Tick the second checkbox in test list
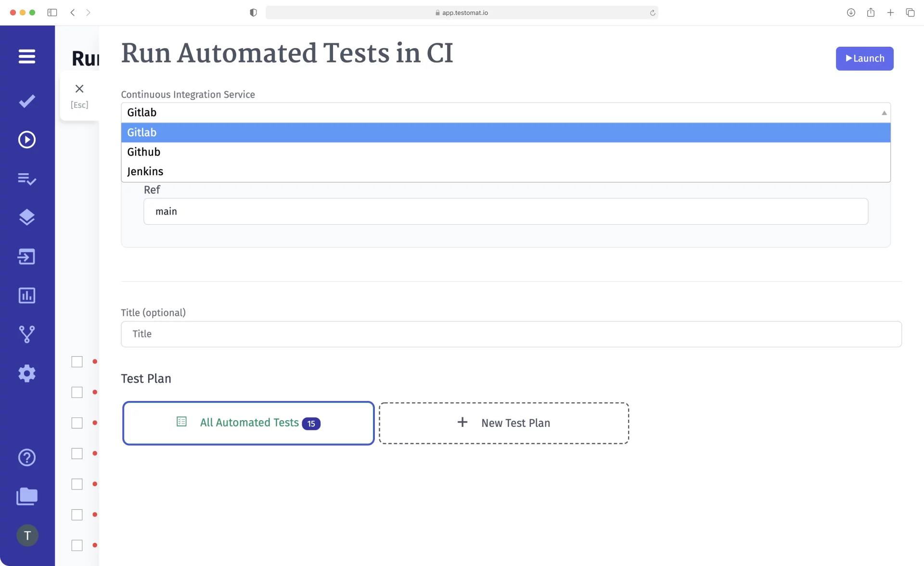 77,392
